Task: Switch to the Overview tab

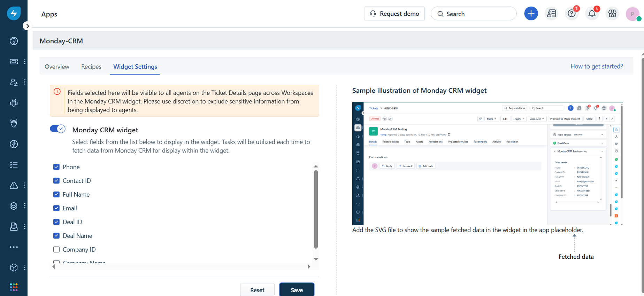Action: click(x=57, y=67)
